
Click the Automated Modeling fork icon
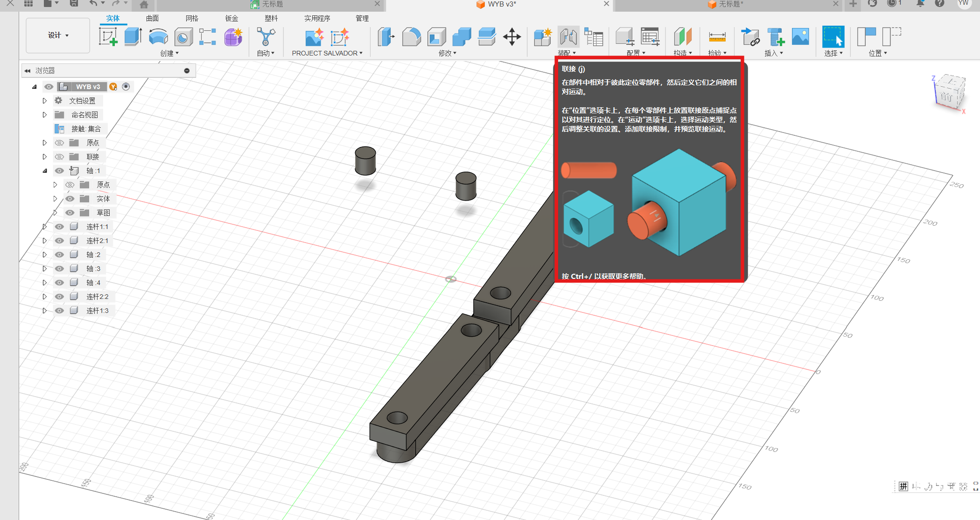coord(266,37)
